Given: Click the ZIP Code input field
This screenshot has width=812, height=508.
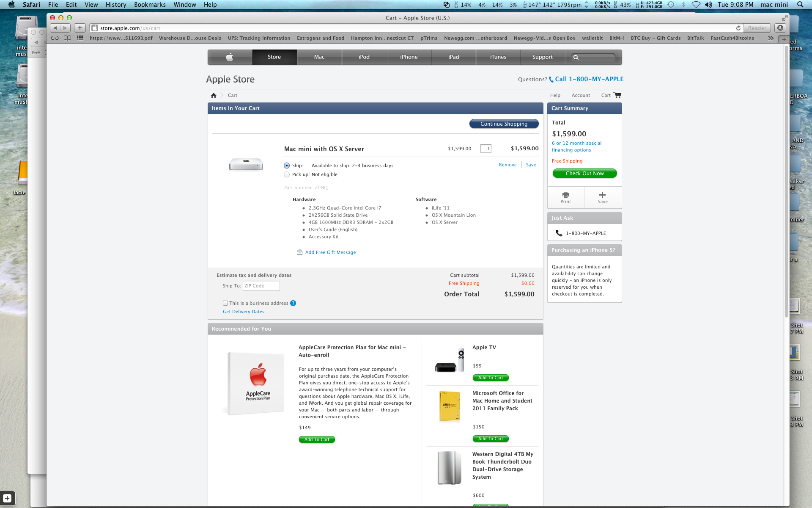Looking at the screenshot, I should [x=261, y=286].
